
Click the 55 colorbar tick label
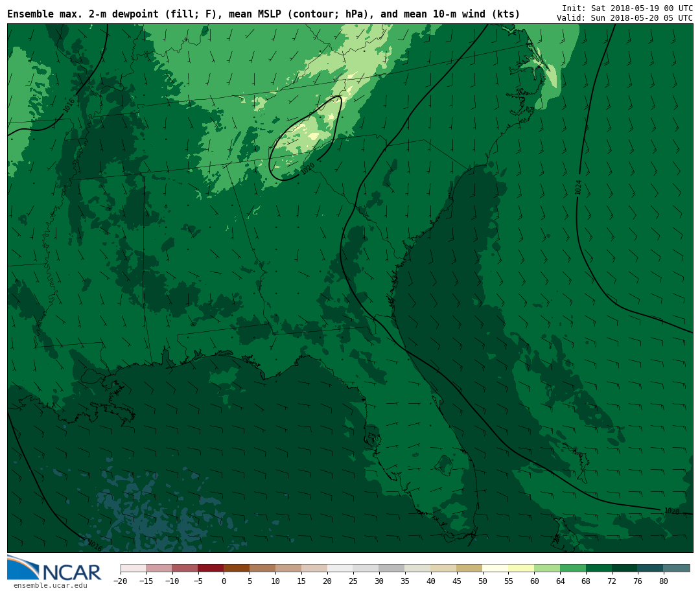tap(509, 581)
